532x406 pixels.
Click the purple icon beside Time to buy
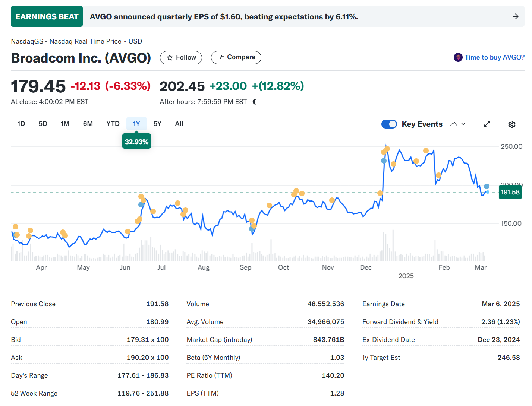point(458,57)
